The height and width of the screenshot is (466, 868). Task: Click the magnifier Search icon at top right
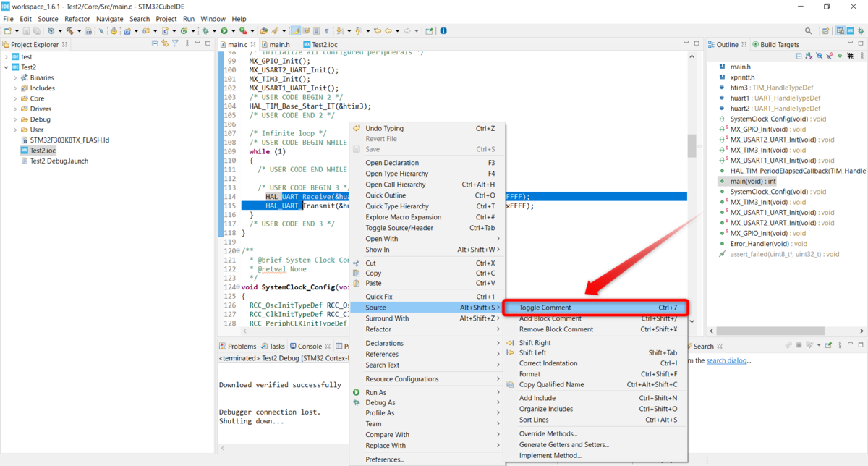coord(808,31)
